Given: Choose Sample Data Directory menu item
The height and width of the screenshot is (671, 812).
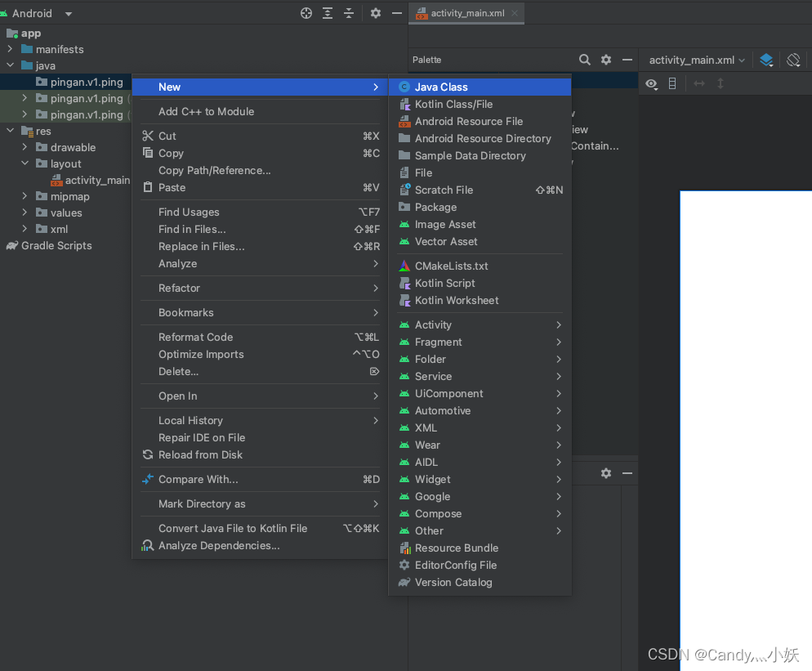Looking at the screenshot, I should [480, 155].
